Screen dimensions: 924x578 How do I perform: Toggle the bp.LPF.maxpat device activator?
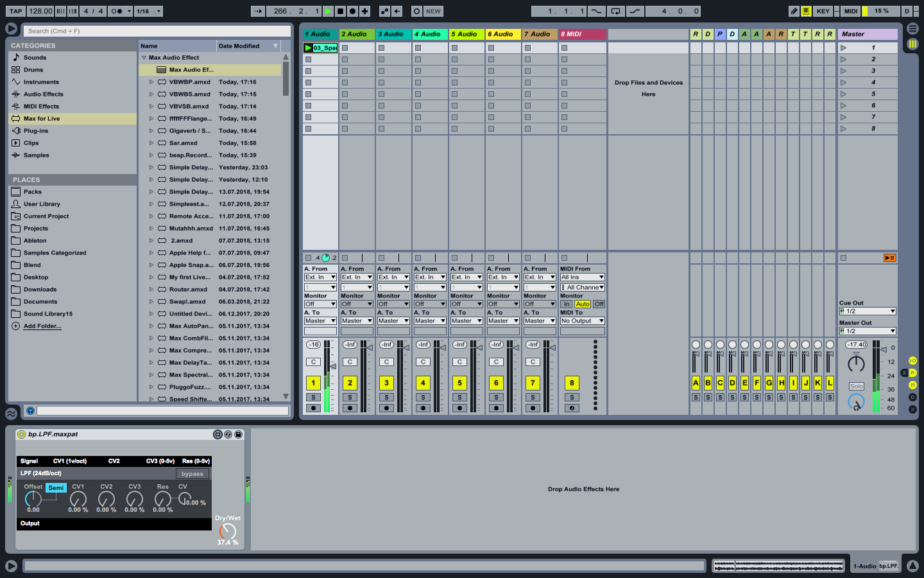tap(21, 435)
